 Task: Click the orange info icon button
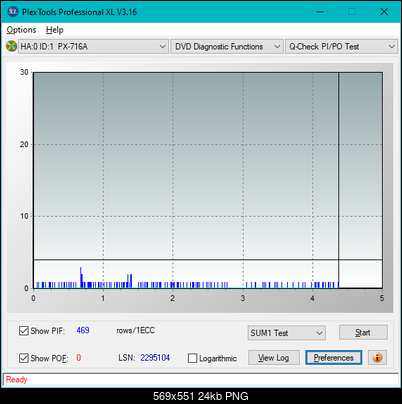click(377, 358)
